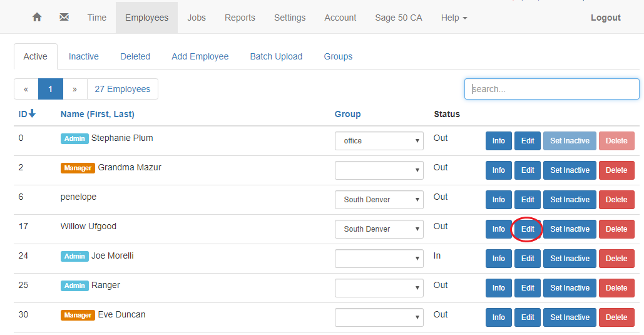Open the Sage 50 CA menu item
644x335 pixels.
click(398, 18)
